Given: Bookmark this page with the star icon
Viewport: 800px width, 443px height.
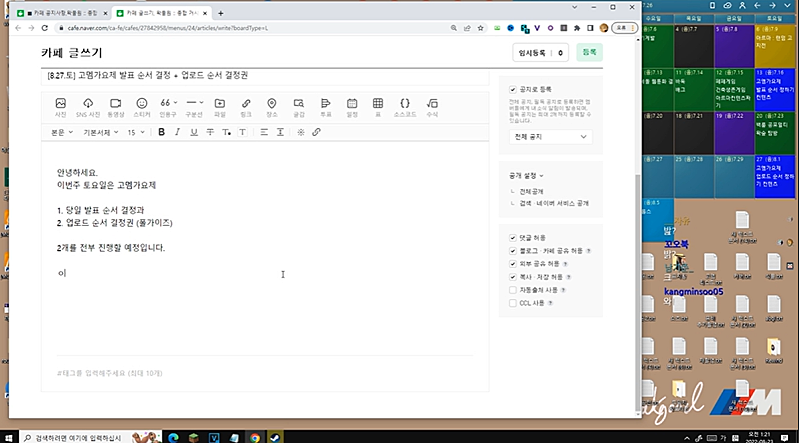Looking at the screenshot, I should click(x=480, y=28).
